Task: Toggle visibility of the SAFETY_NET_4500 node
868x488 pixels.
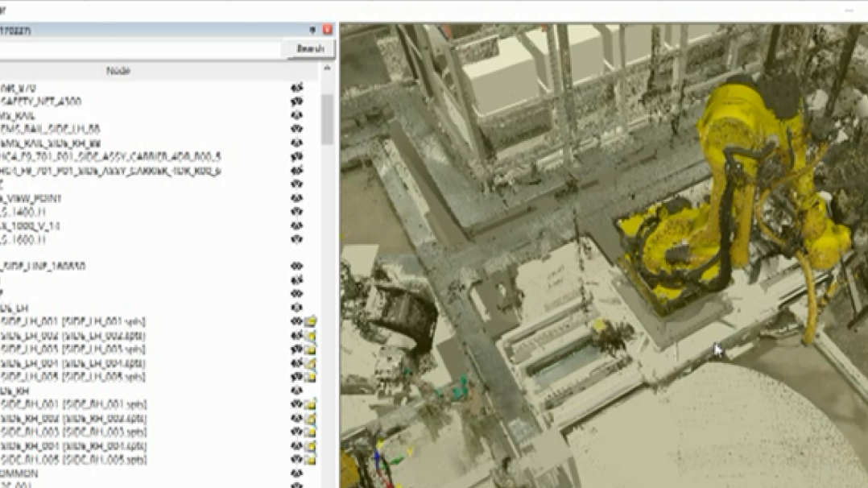Action: pos(297,101)
